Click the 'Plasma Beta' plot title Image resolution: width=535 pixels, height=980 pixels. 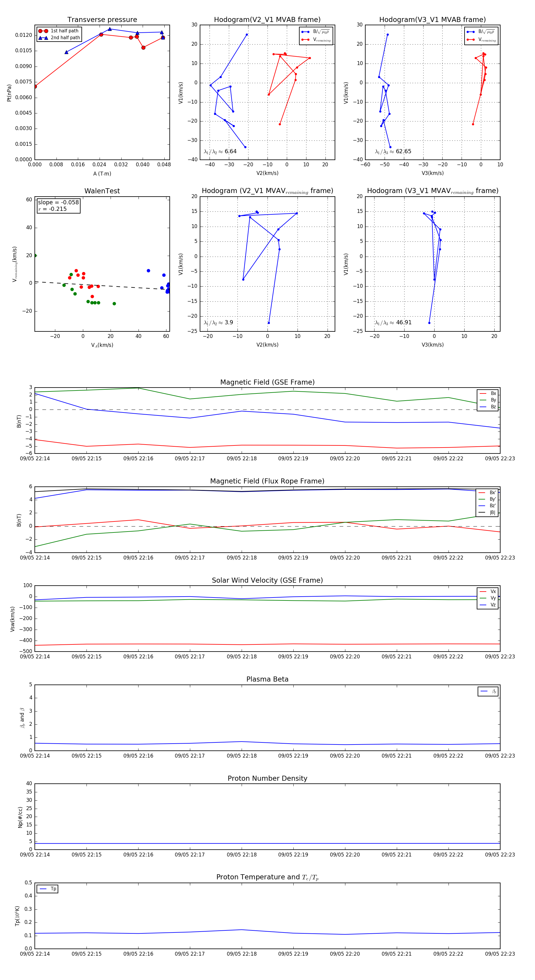pyautogui.click(x=267, y=679)
